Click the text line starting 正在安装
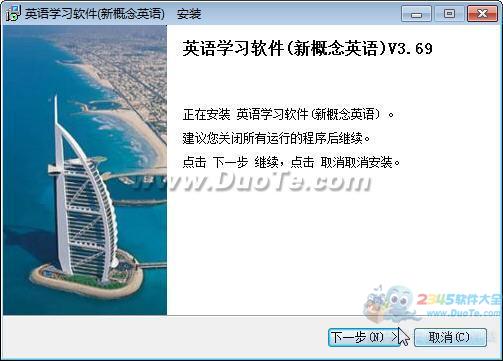The width and height of the screenshot is (503, 361). (289, 115)
